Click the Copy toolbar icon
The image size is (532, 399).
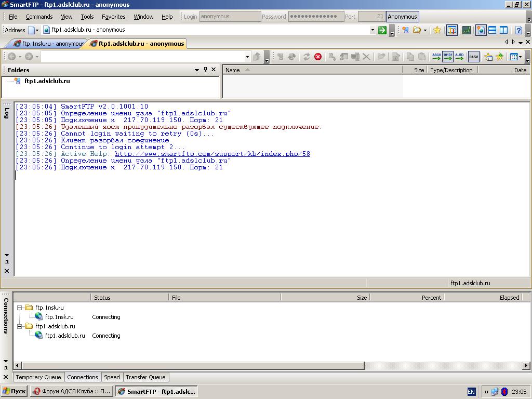pos(410,57)
